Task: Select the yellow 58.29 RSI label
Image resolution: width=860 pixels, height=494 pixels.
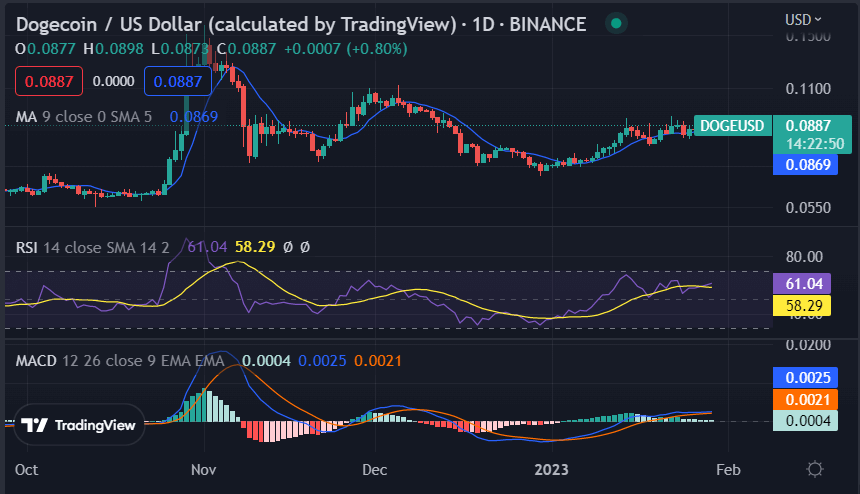Action: tap(802, 305)
